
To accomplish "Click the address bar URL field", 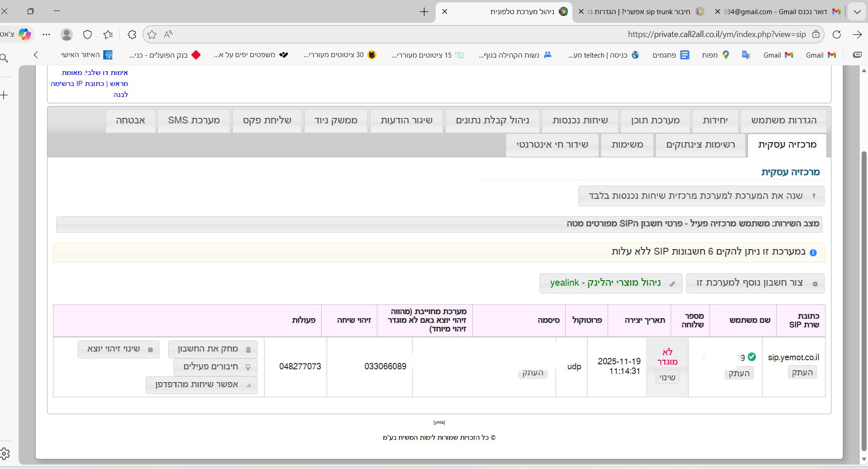I will click(457, 34).
